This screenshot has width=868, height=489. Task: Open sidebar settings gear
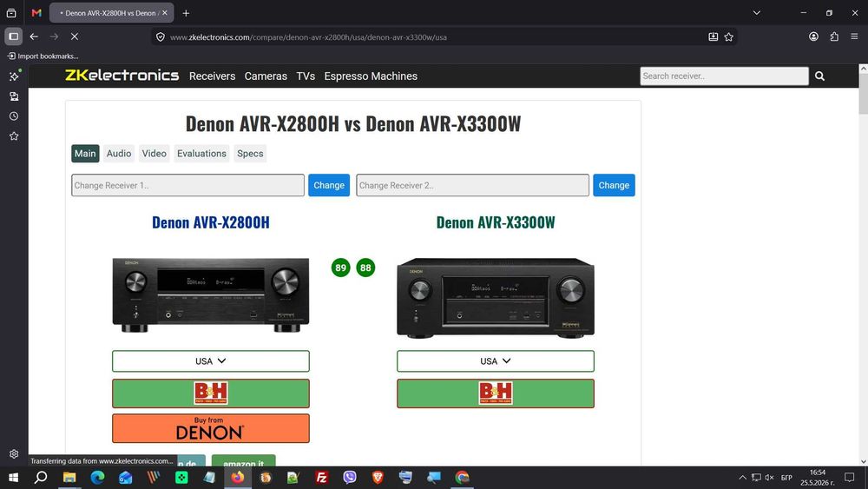(x=14, y=453)
